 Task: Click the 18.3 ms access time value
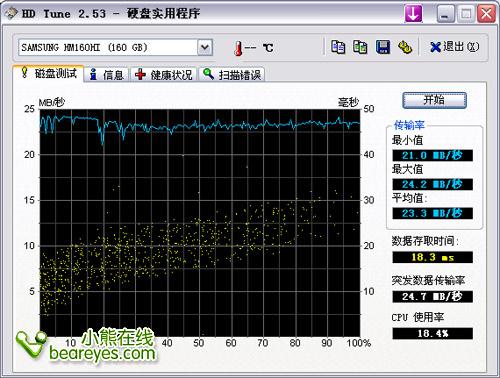pos(432,257)
